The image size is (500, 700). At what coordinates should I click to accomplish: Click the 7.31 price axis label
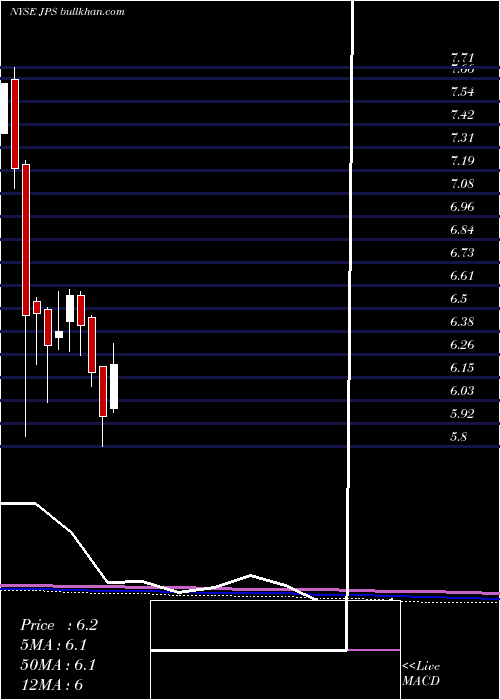462,138
